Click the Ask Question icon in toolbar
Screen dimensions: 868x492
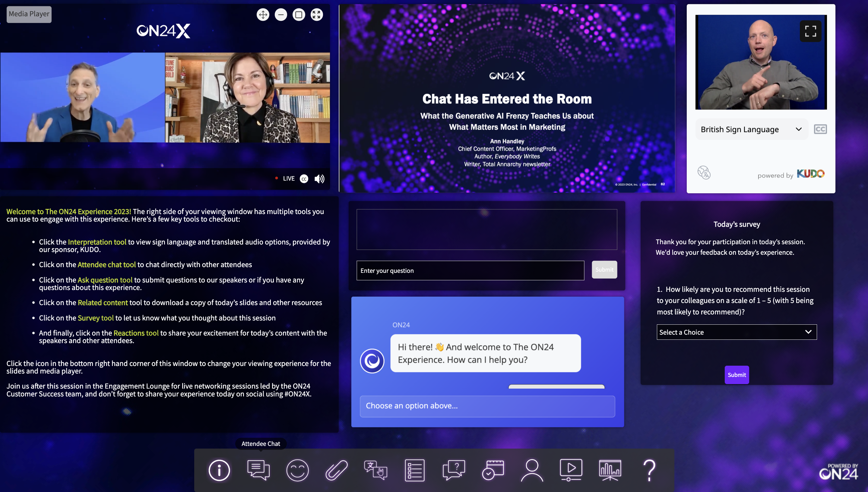point(454,469)
